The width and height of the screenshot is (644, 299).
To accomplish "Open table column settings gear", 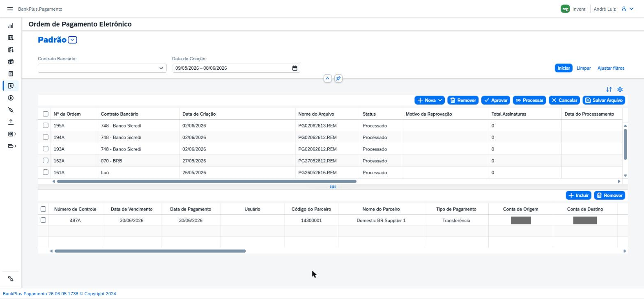I will (x=620, y=89).
